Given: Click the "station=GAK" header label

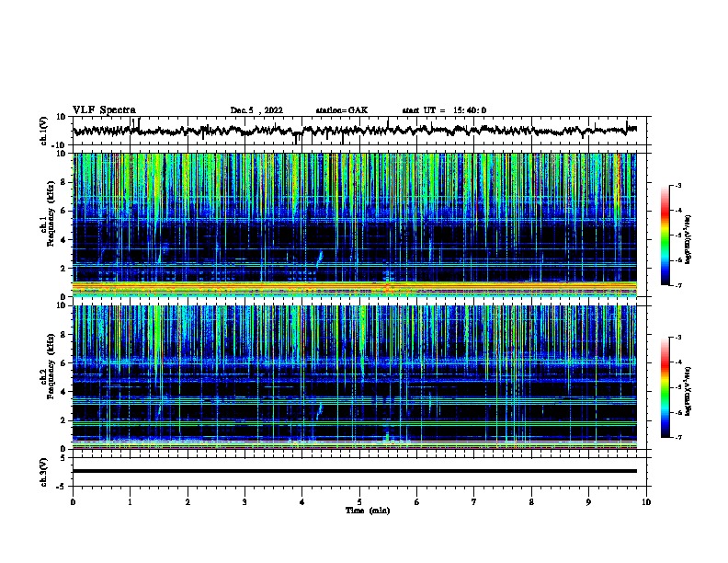Looking at the screenshot, I should 342,110.
